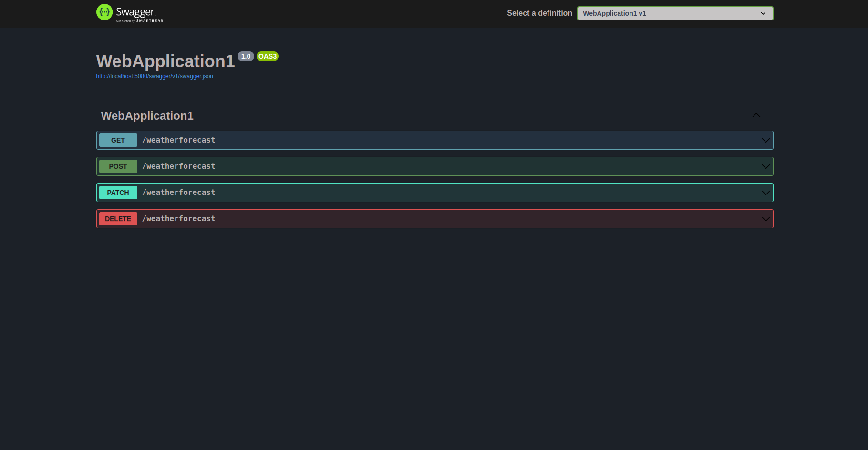Click the WebApplication1 main title
Screen dimensions: 868x450
[x=165, y=61]
